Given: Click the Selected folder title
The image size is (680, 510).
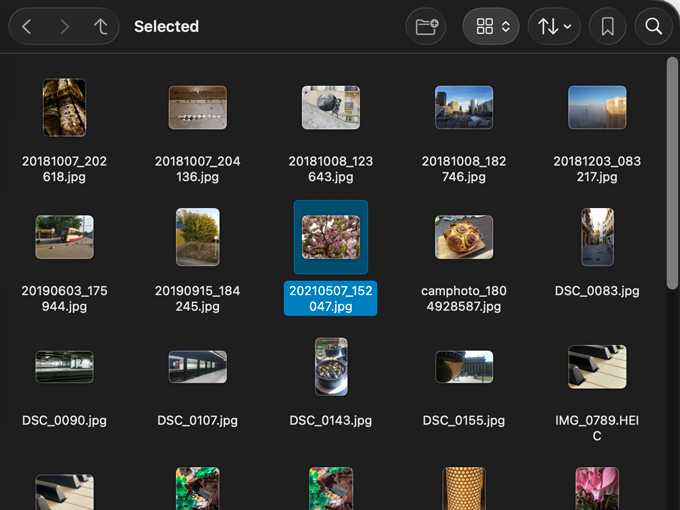Looking at the screenshot, I should click(x=166, y=27).
